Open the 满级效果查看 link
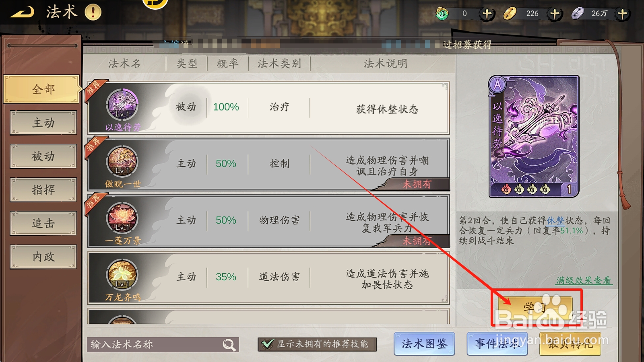The image size is (644, 362). 584,280
